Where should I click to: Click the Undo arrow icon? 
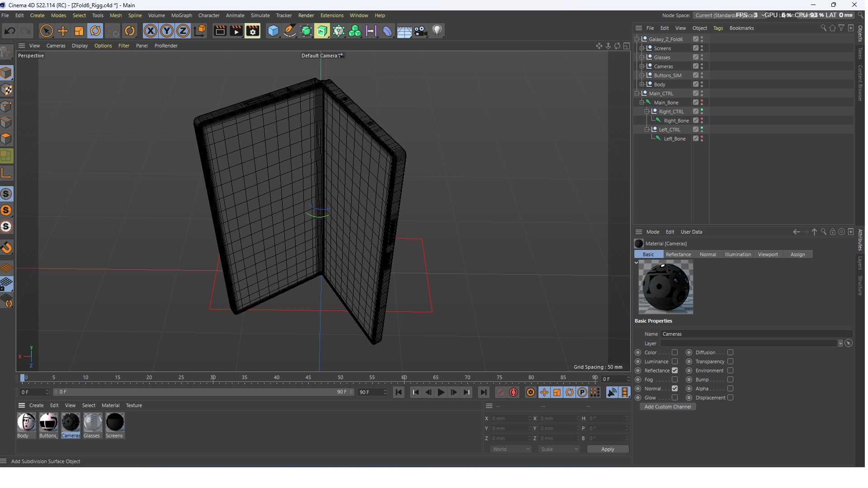click(9, 31)
